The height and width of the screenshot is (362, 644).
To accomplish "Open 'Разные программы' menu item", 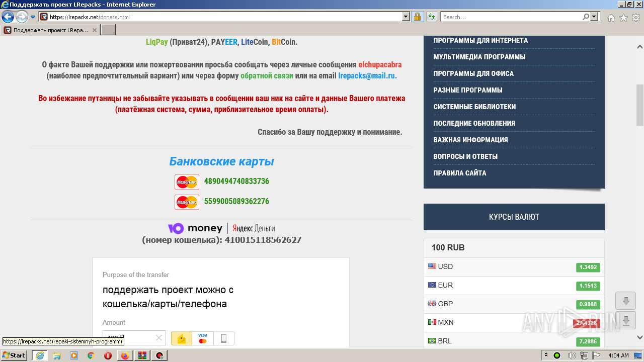I will (x=468, y=90).
